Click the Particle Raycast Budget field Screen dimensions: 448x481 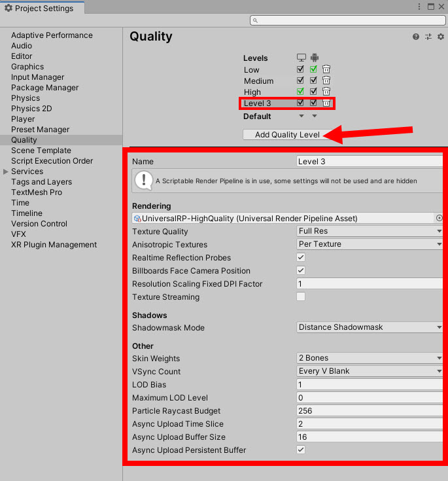370,410
